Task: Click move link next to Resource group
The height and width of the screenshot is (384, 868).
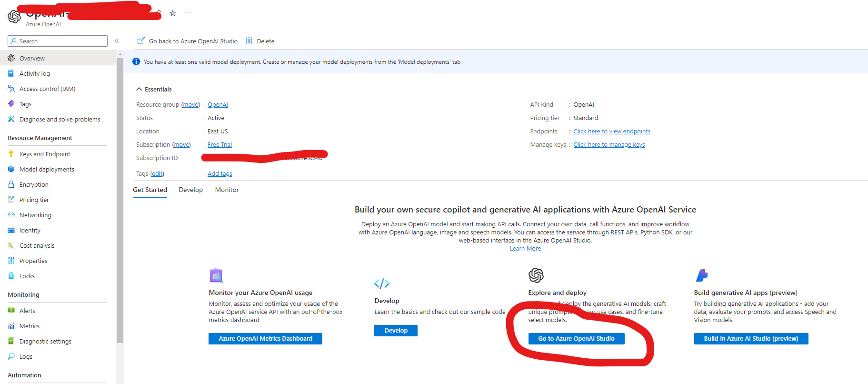Action: 190,105
